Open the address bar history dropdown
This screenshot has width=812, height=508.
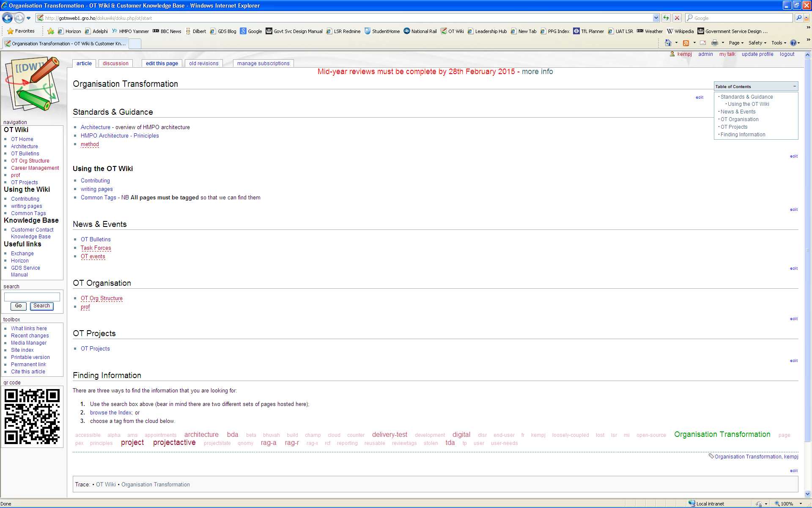(656, 18)
